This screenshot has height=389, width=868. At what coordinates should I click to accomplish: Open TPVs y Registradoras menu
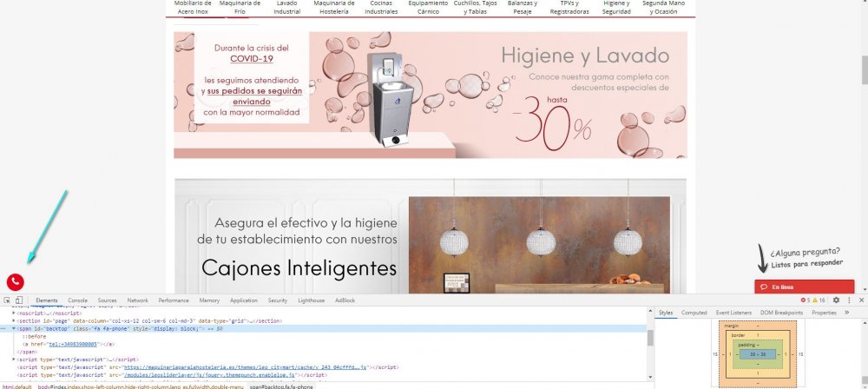[569, 7]
